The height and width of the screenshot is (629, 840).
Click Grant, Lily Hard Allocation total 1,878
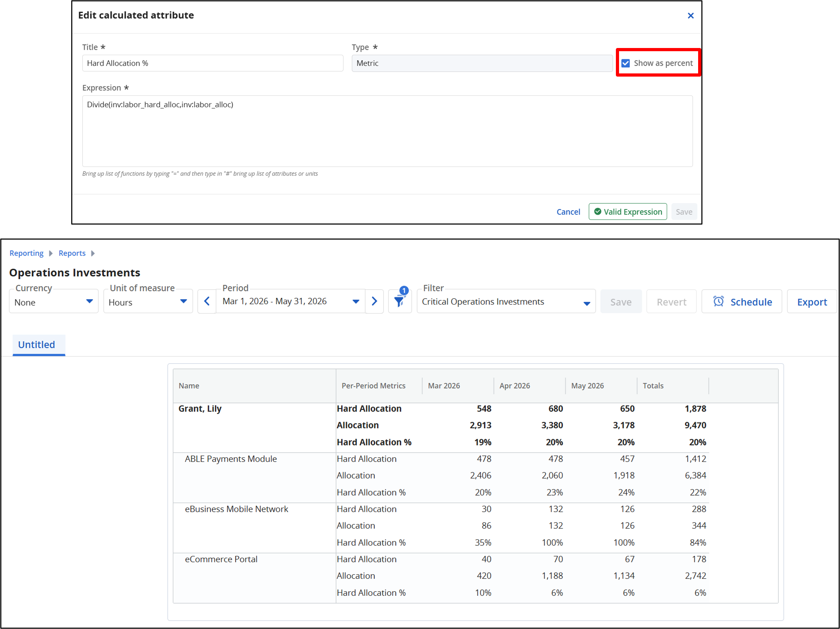point(695,409)
